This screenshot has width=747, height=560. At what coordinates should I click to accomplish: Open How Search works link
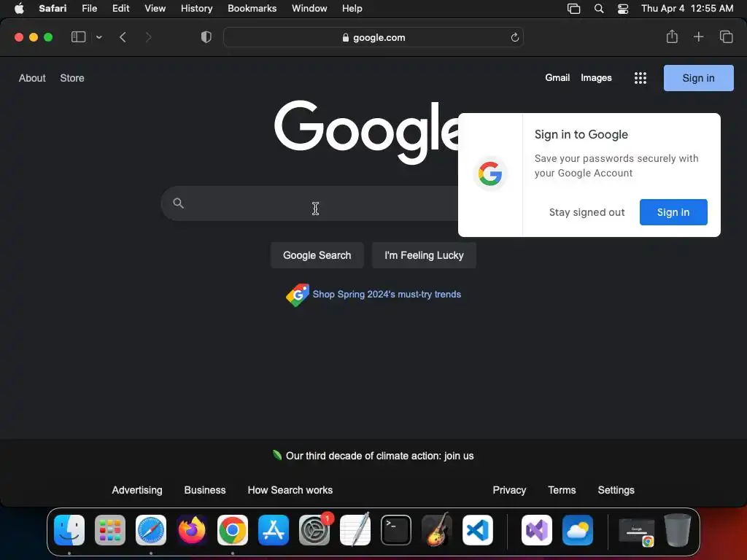tap(290, 490)
